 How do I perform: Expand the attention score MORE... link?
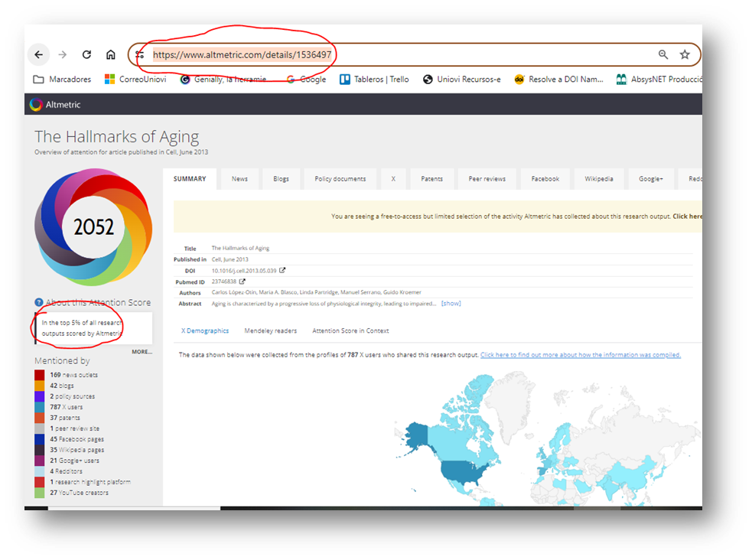pos(142,352)
